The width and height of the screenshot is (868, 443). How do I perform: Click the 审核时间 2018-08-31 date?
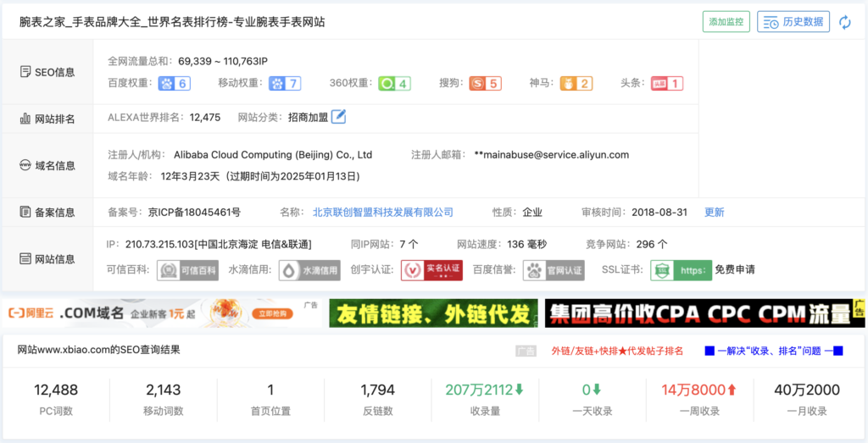660,213
